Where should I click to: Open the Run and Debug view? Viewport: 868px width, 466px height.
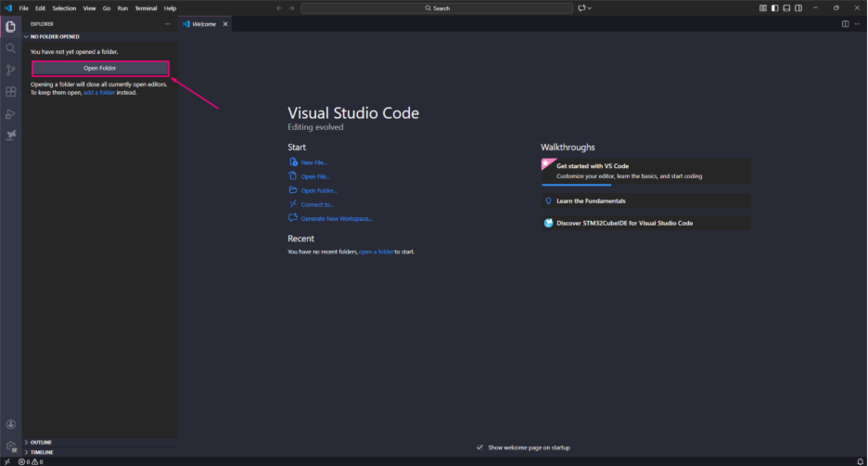10,114
